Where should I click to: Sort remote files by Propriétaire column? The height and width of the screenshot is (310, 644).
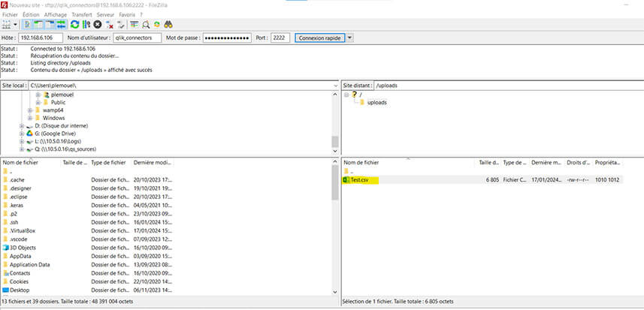point(607,162)
